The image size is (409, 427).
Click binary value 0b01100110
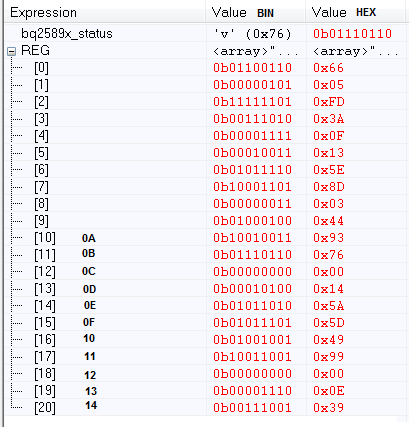click(x=253, y=68)
